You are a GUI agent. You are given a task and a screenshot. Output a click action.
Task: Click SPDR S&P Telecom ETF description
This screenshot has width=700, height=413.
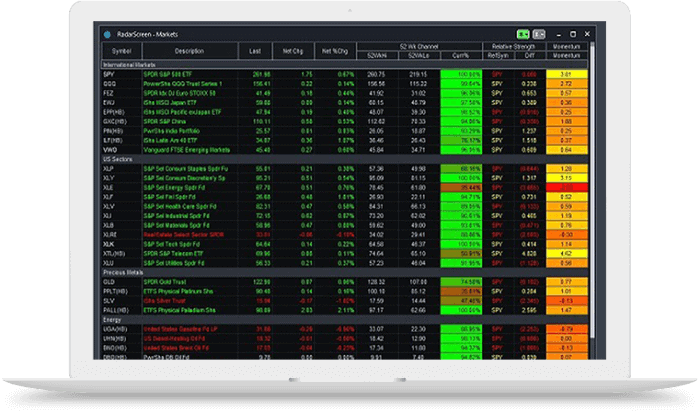(173, 254)
